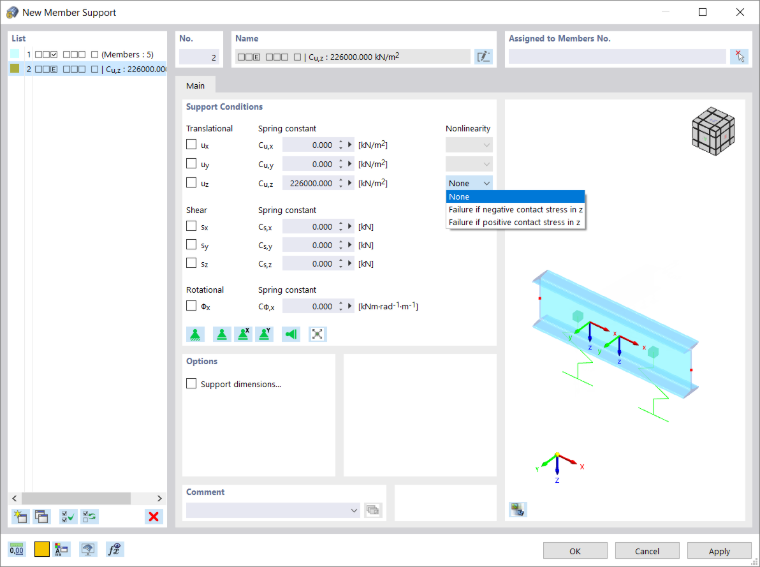Click the view eye icon in bottom toolbar

tap(88, 549)
